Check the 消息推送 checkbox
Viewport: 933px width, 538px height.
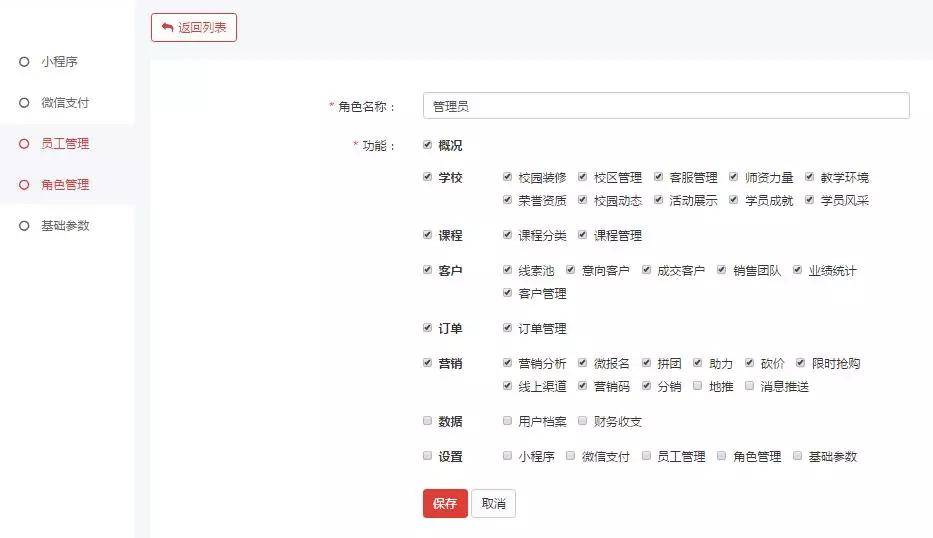[750, 386]
